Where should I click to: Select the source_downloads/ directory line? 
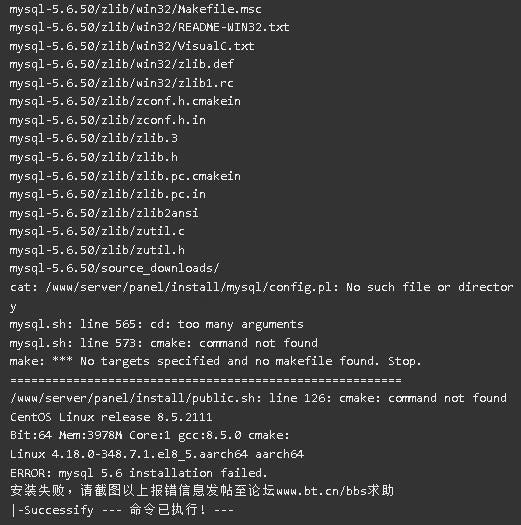pos(114,268)
